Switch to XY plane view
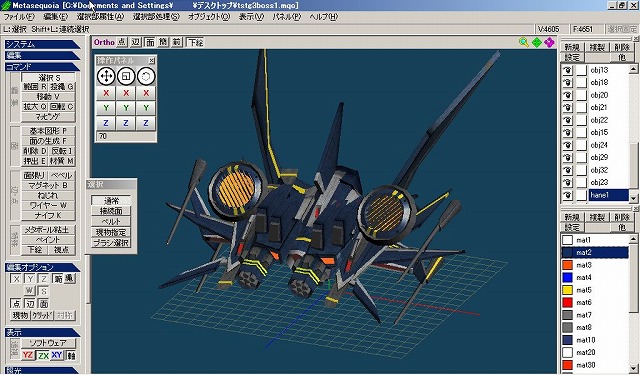 tap(57, 355)
